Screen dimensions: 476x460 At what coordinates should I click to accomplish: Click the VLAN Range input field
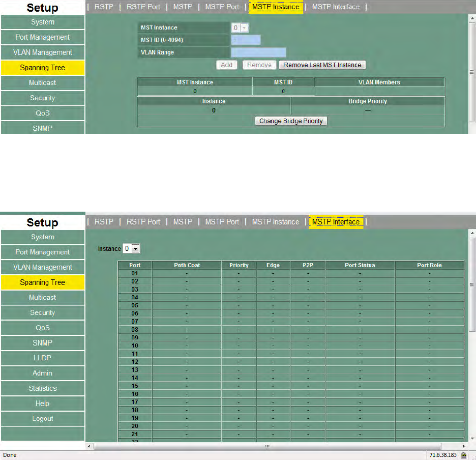[x=258, y=52]
